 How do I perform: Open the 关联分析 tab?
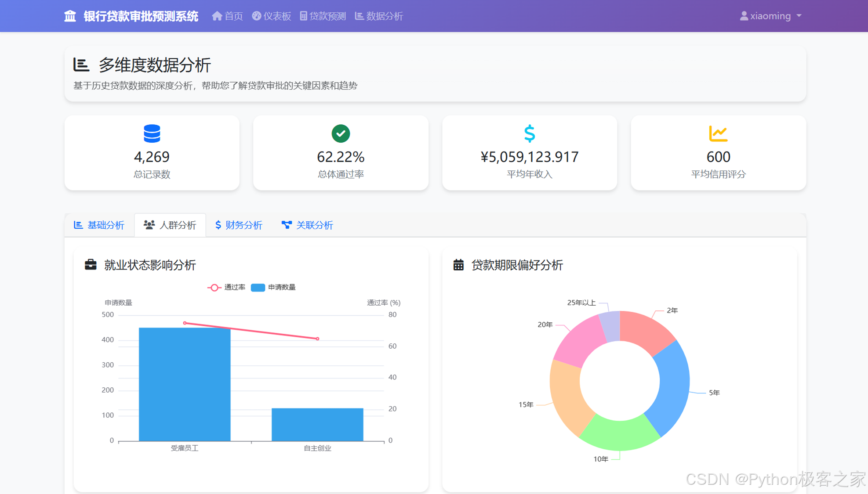click(307, 225)
